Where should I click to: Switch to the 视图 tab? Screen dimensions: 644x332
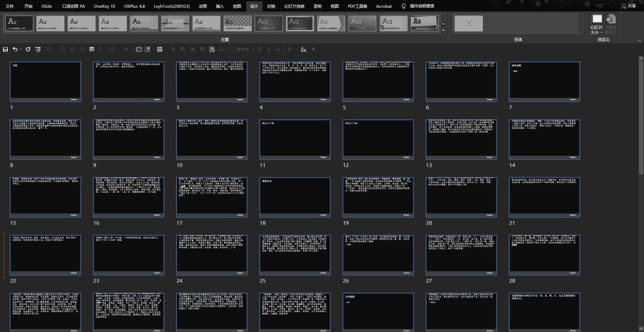[335, 6]
